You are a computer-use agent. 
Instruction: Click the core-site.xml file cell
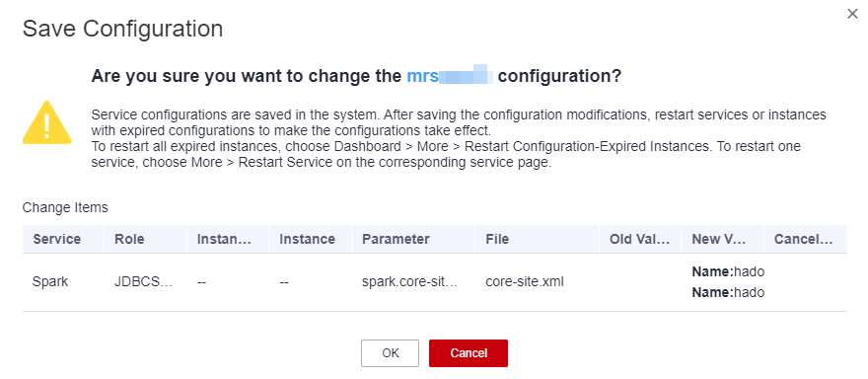click(524, 281)
